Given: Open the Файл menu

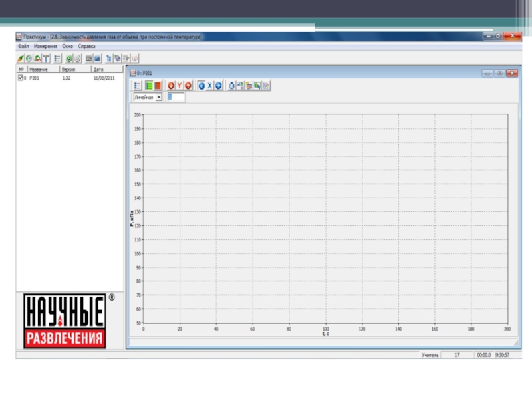Looking at the screenshot, I should click(23, 46).
